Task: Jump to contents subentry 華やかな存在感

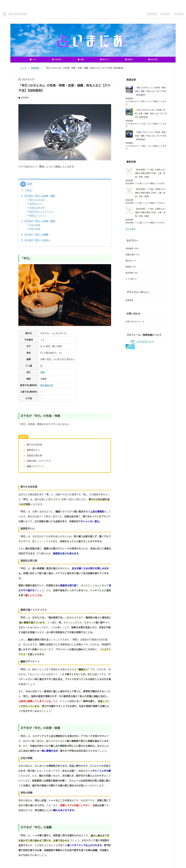Action: [x=37, y=200]
